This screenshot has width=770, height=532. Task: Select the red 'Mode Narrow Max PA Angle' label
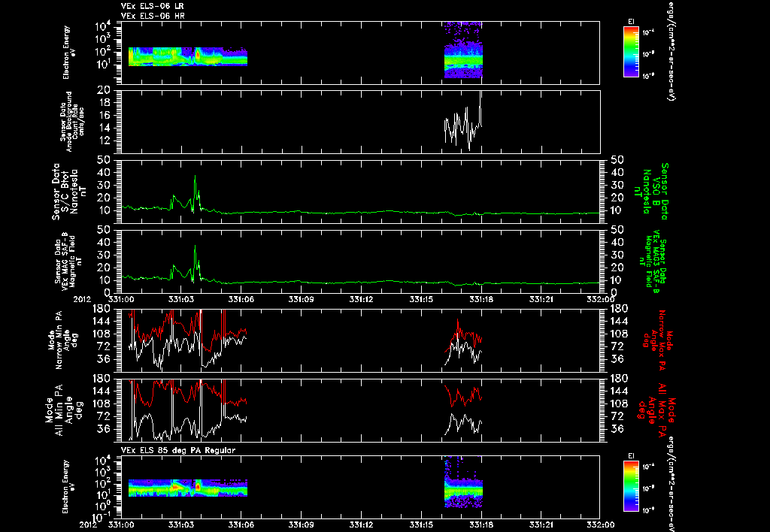658,339
